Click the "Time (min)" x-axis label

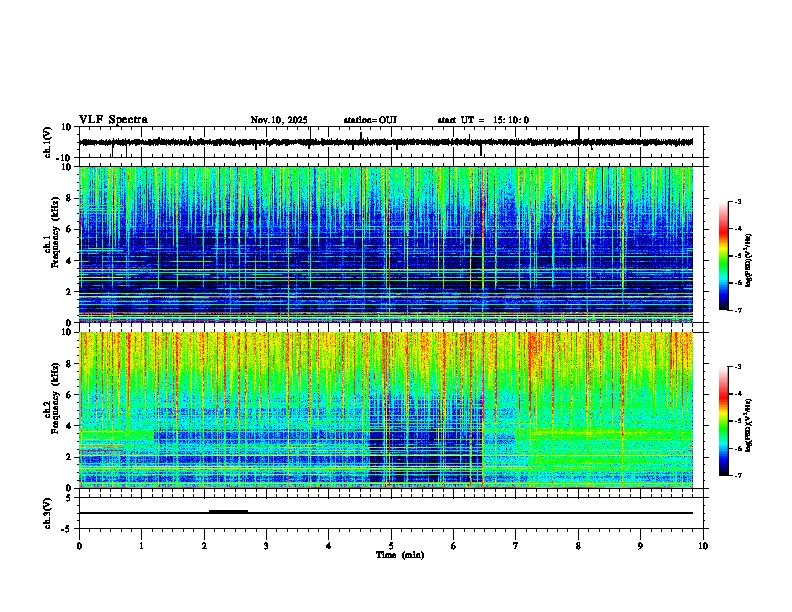(x=400, y=555)
